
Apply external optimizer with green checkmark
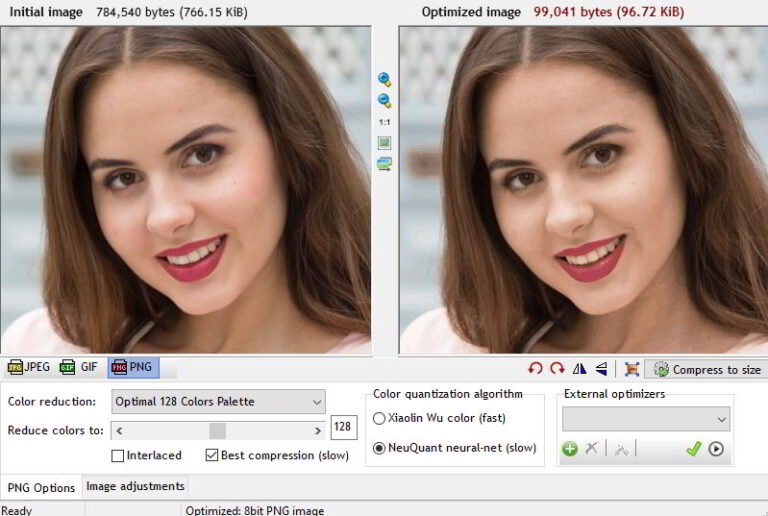coord(694,448)
